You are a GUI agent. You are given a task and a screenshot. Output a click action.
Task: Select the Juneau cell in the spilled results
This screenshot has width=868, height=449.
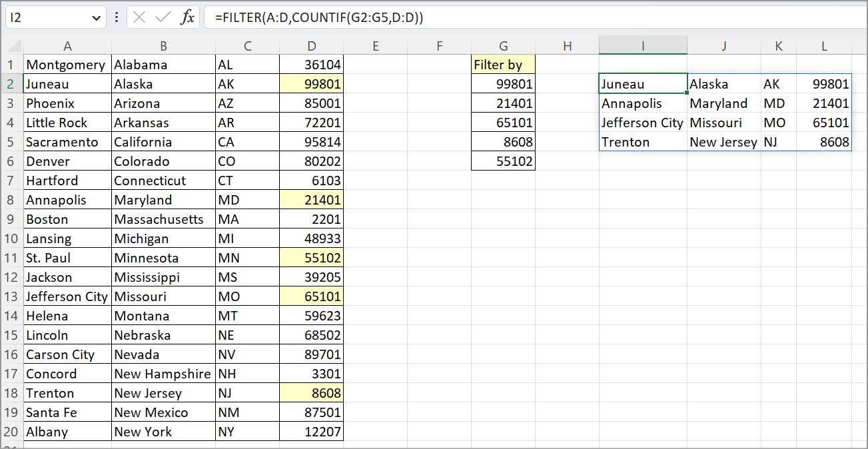click(x=642, y=84)
